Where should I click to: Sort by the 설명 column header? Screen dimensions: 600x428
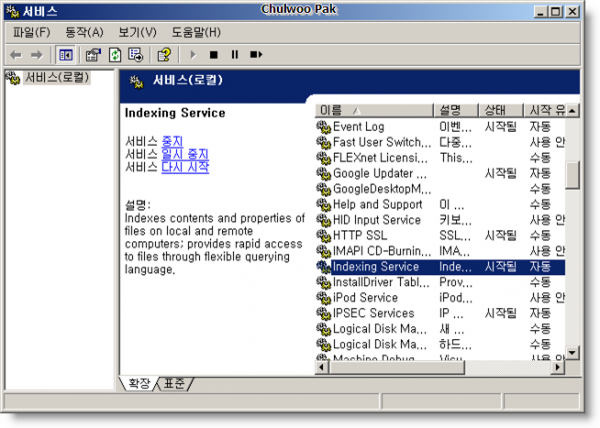click(456, 111)
